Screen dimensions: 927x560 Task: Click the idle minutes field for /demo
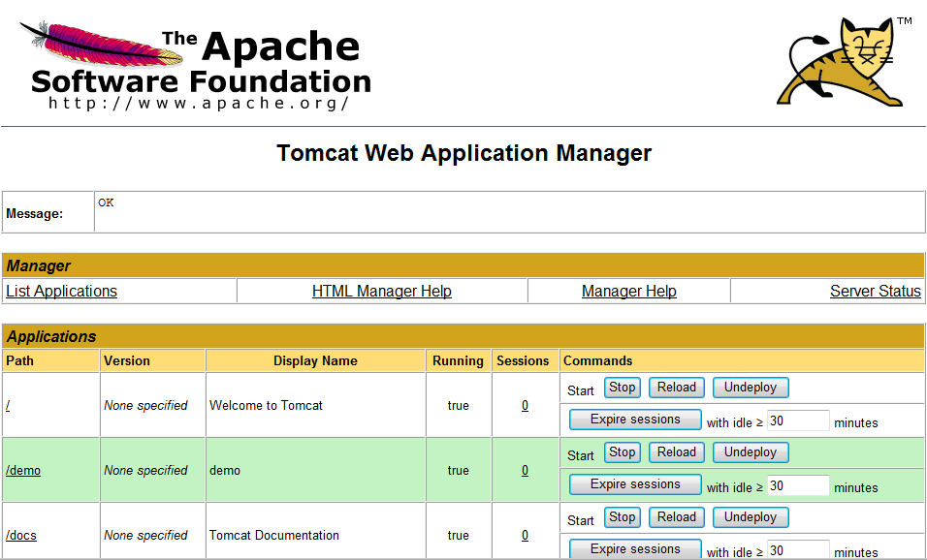(797, 486)
